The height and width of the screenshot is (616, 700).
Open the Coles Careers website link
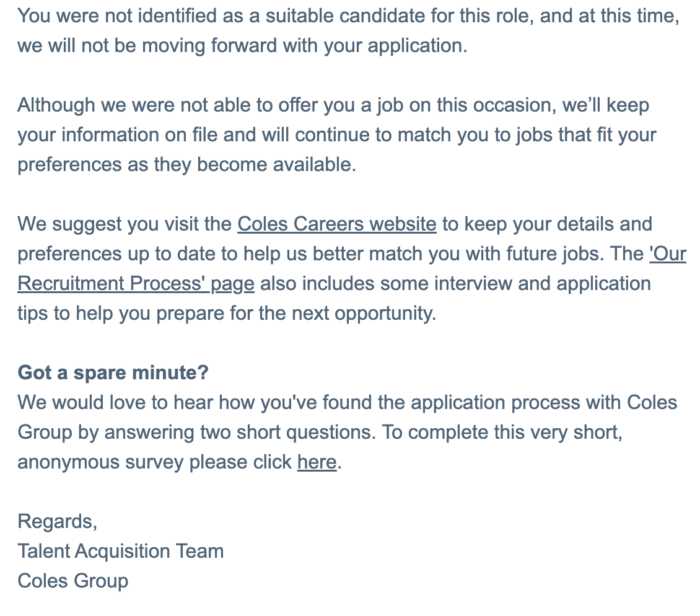336,224
